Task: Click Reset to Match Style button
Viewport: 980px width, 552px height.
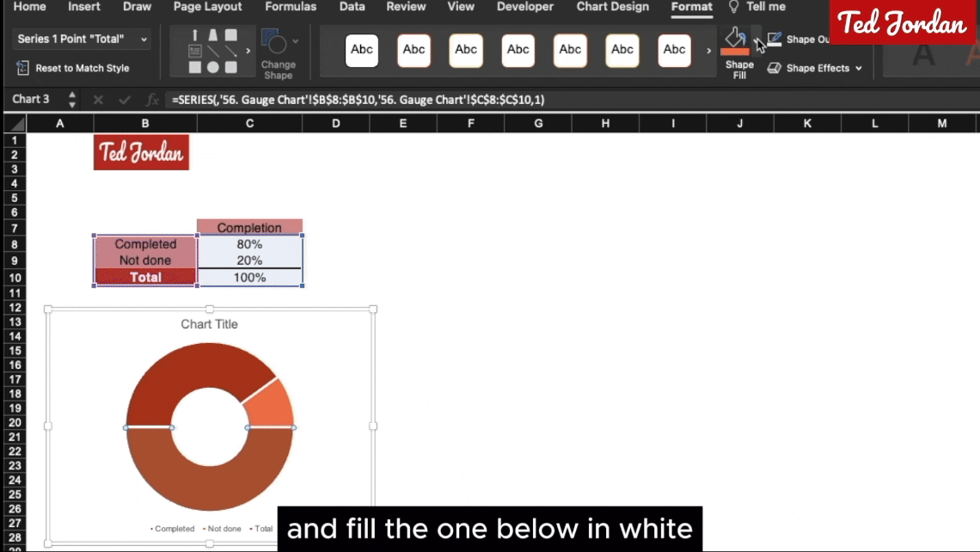Action: pos(73,68)
